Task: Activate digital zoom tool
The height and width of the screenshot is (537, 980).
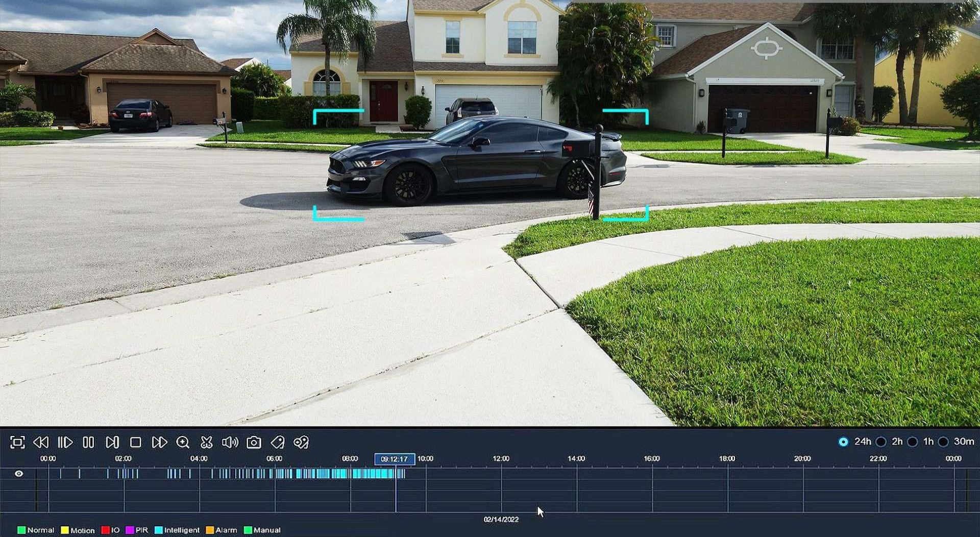Action: (183, 443)
